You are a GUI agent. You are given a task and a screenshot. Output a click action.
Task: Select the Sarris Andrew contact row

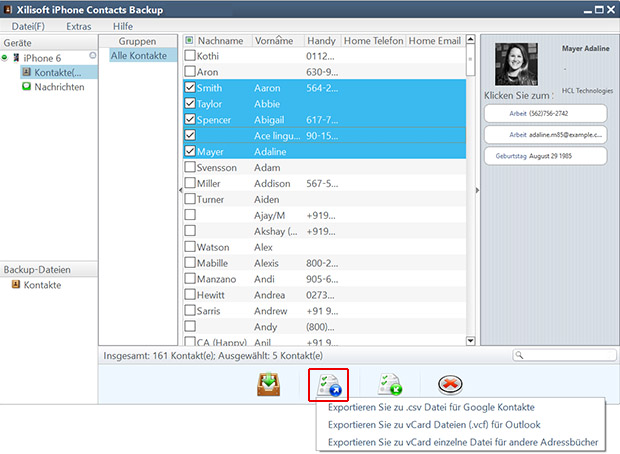pyautogui.click(x=324, y=310)
